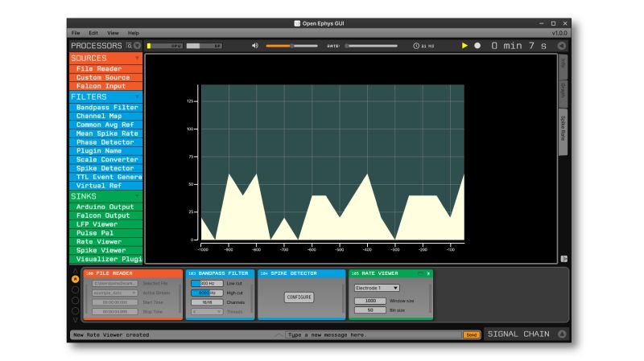Select Pulse Pal in the Sinks list
This screenshot has height=361, width=644.
(x=106, y=233)
